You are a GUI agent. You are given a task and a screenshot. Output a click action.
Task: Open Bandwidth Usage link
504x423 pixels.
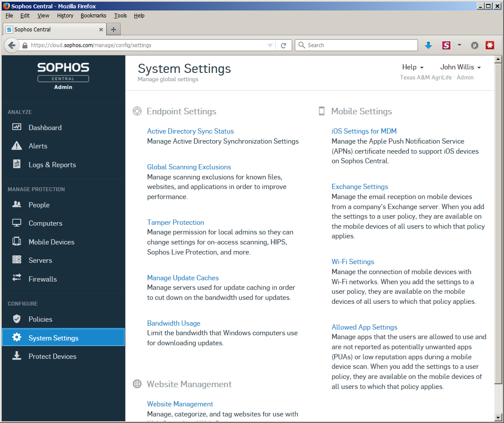[173, 323]
